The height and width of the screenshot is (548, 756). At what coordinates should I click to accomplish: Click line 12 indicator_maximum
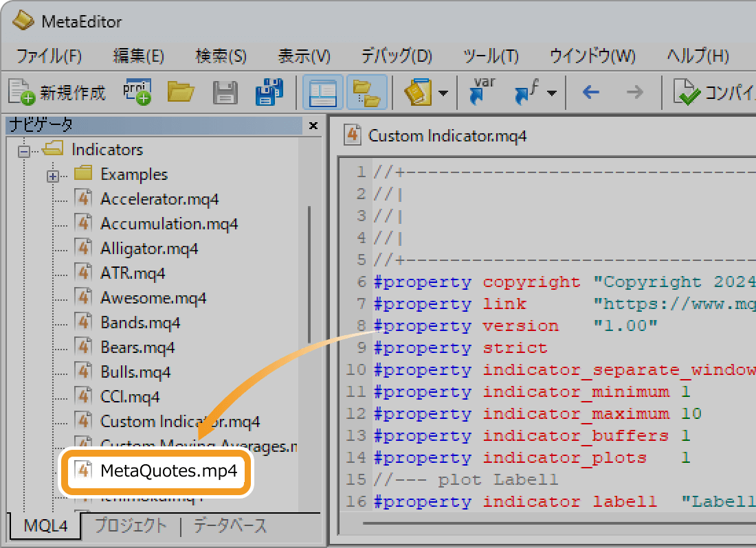(537, 413)
